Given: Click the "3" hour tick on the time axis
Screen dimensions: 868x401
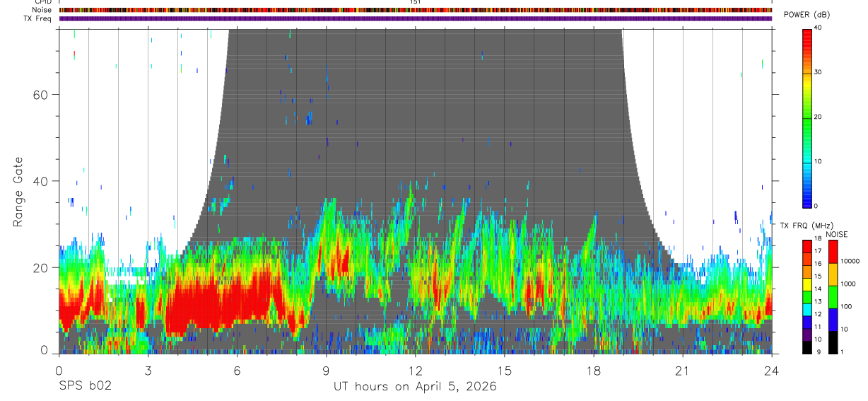Looking at the screenshot, I should pos(148,371).
